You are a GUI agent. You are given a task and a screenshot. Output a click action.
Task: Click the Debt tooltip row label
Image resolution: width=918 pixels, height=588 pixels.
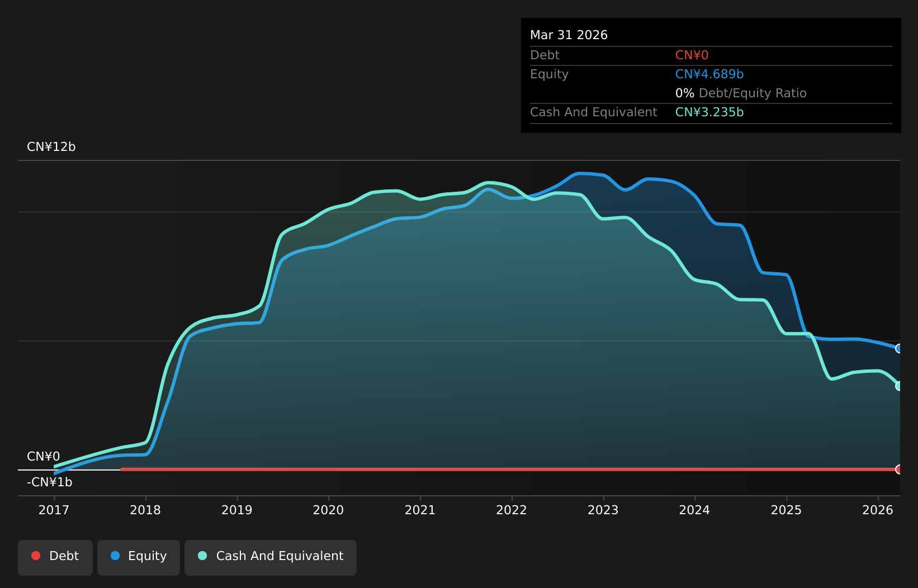point(545,55)
